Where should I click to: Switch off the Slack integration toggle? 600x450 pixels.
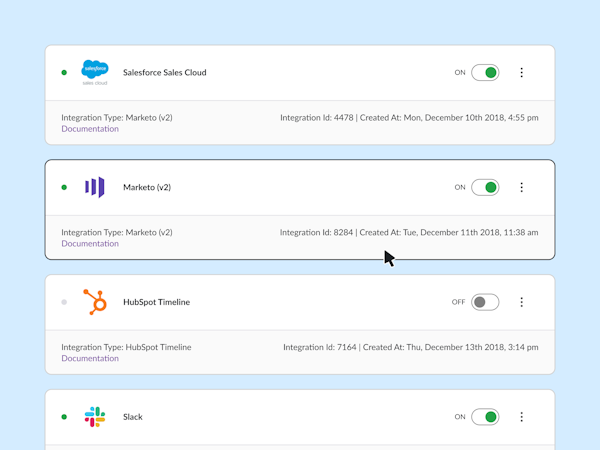pos(485,417)
